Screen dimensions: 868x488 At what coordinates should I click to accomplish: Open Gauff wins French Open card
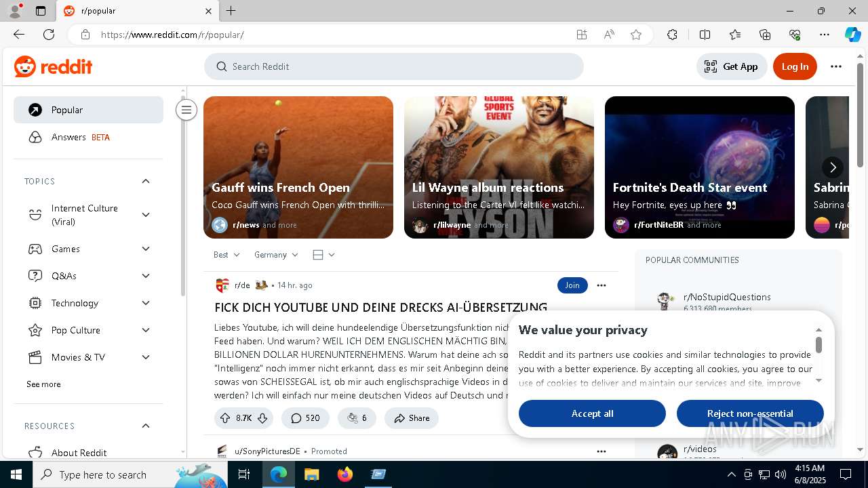pyautogui.click(x=298, y=167)
